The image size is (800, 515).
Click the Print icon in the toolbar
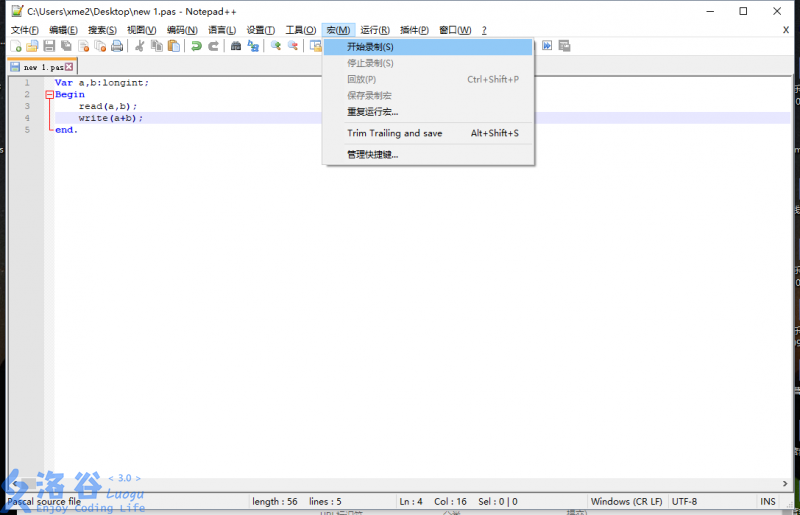117,46
